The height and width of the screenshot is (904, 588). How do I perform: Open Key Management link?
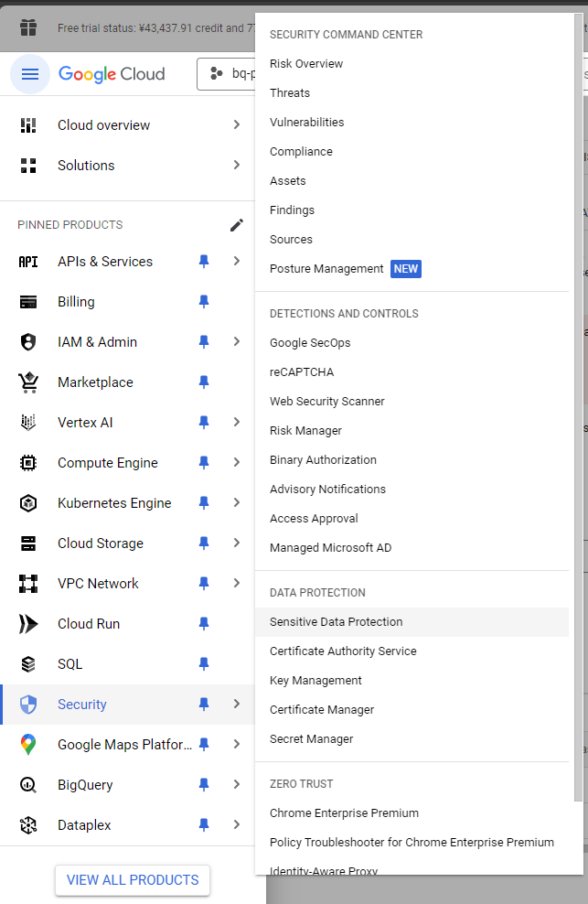coord(315,681)
